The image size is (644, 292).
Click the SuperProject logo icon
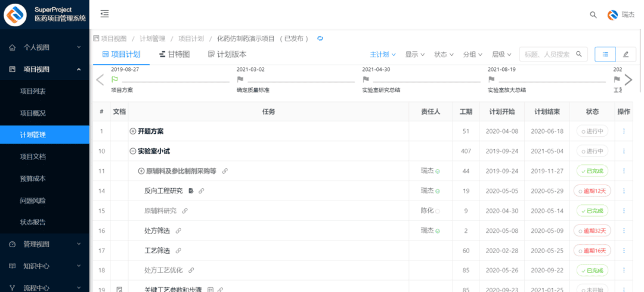click(x=16, y=15)
